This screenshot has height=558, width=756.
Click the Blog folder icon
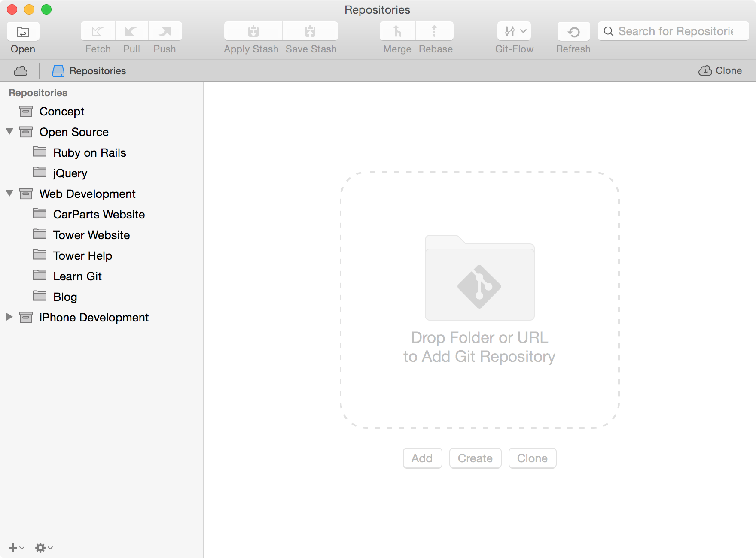40,296
